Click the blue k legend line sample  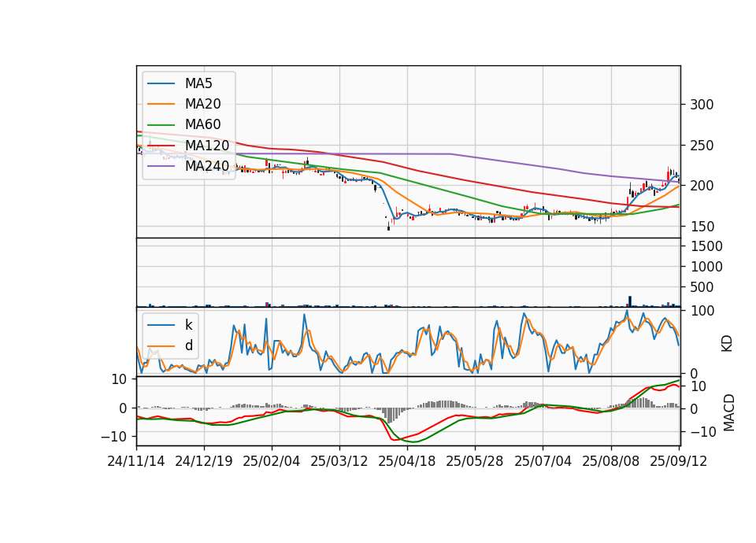[161, 325]
